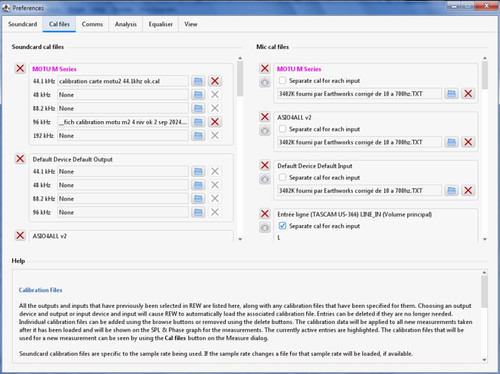
Task: Delete the ASIO4ALL v2 soundcard entry
Action: click(20, 235)
